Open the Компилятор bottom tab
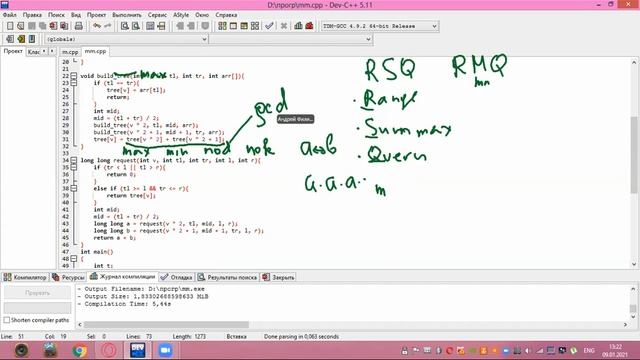640x360 pixels. (x=25, y=277)
